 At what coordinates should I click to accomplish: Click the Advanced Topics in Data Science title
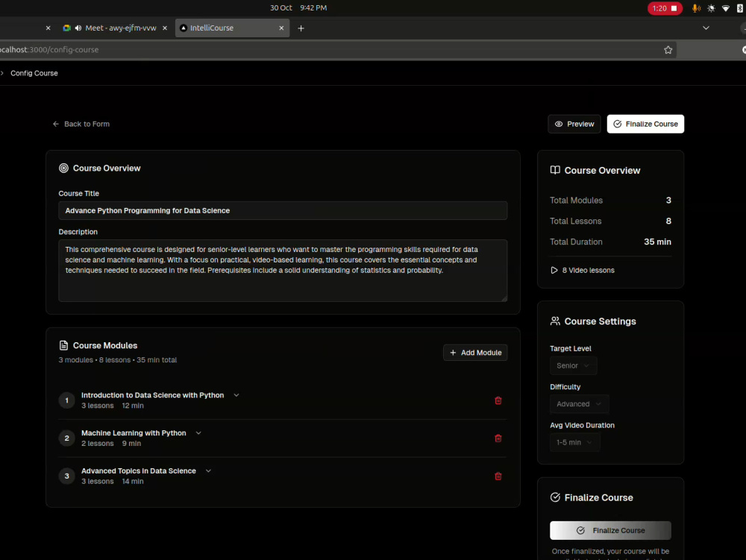[139, 471]
